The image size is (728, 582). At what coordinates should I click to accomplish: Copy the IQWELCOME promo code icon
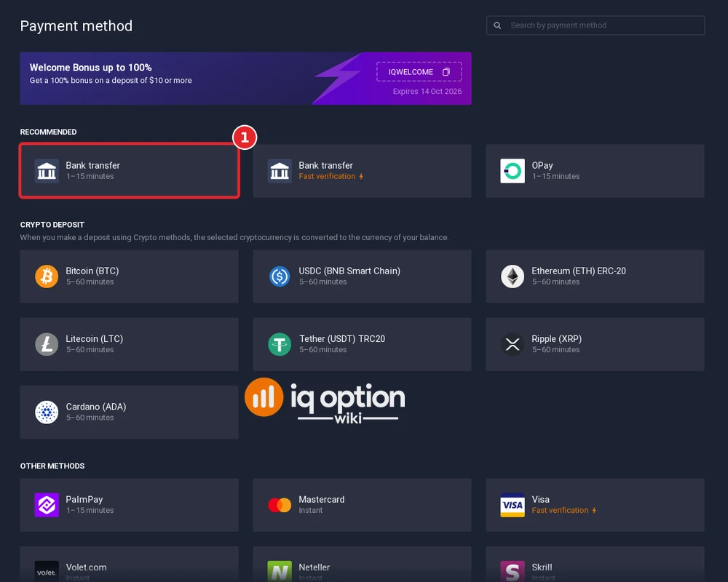(446, 72)
